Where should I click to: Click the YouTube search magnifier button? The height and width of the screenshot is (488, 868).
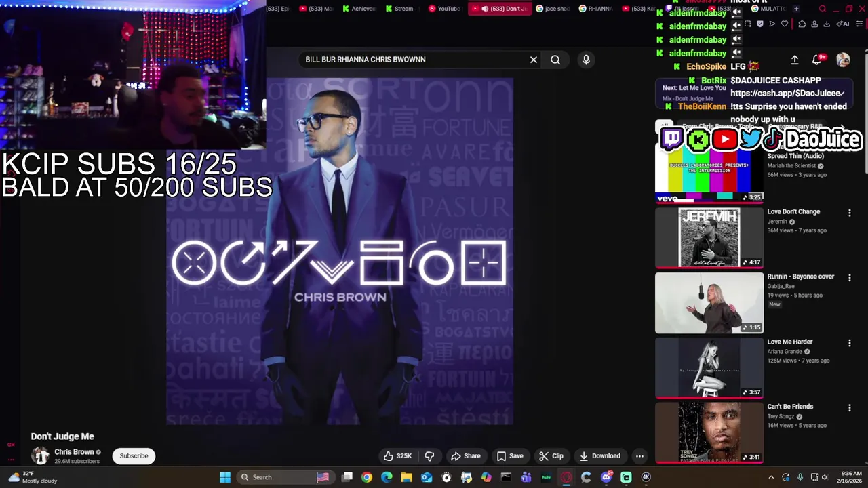point(555,60)
